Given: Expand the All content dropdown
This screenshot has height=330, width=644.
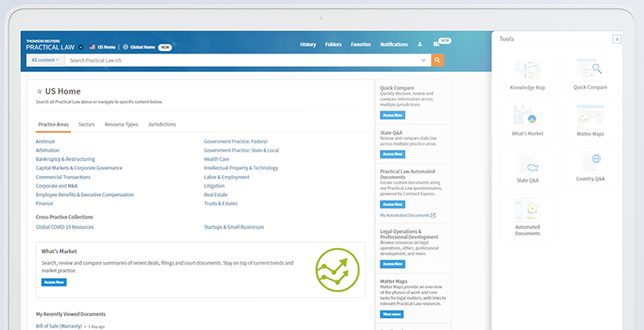Looking at the screenshot, I should 45,60.
